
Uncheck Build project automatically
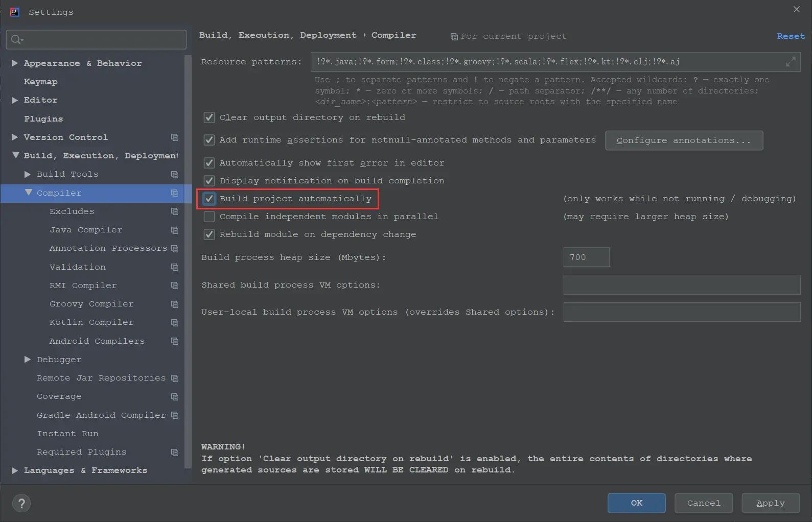click(209, 199)
